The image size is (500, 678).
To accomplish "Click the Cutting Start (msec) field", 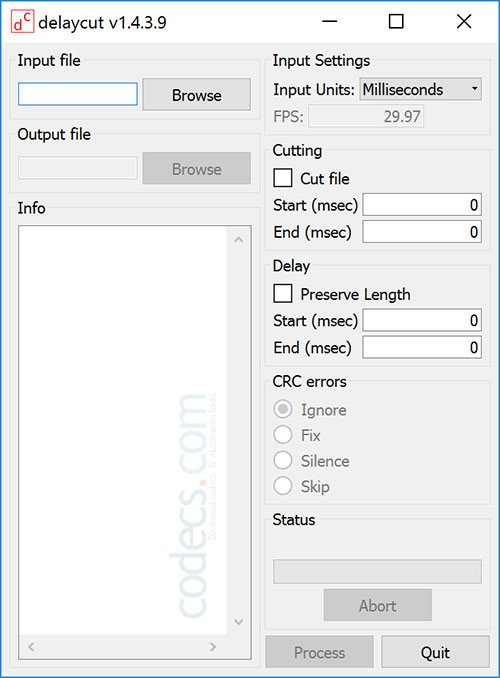I will coord(422,205).
